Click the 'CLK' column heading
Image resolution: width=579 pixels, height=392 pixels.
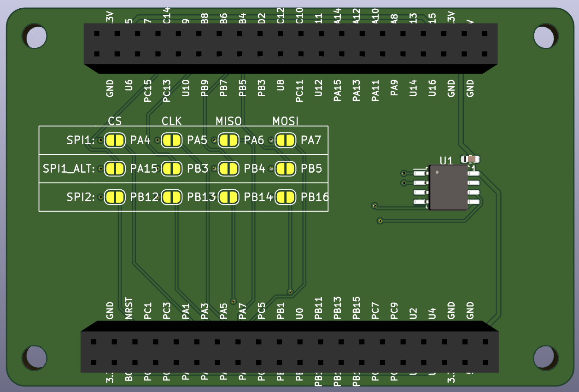click(x=172, y=121)
